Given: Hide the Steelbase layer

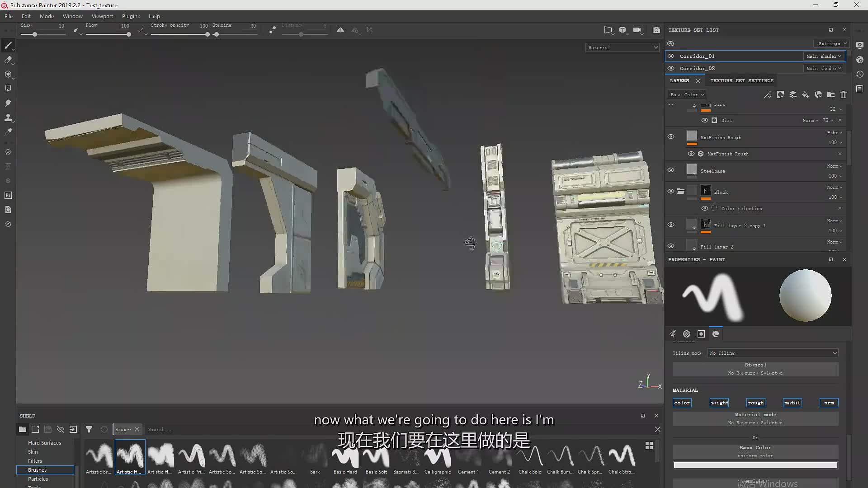Looking at the screenshot, I should pyautogui.click(x=671, y=170).
